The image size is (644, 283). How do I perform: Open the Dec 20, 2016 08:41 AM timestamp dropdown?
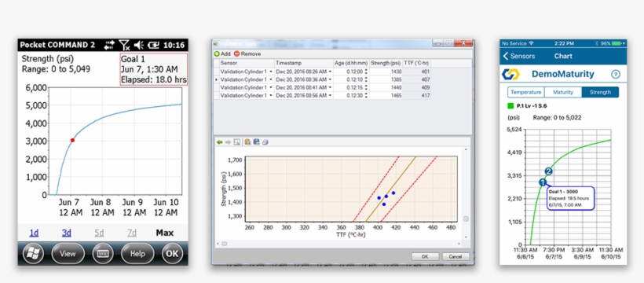330,87
